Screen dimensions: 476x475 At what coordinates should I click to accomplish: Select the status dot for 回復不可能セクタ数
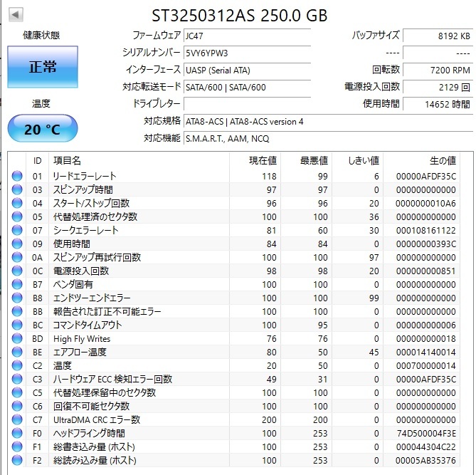coord(17,406)
